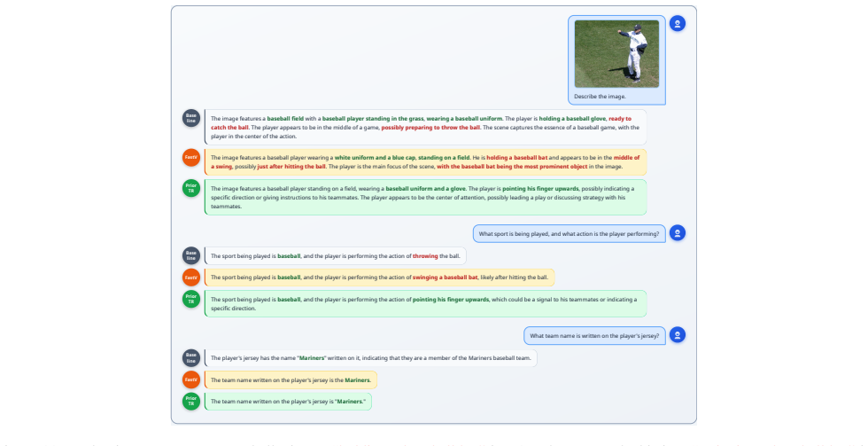Click the user avatar next to the sport question
Viewport: 868px width, 446px height.
pyautogui.click(x=677, y=232)
